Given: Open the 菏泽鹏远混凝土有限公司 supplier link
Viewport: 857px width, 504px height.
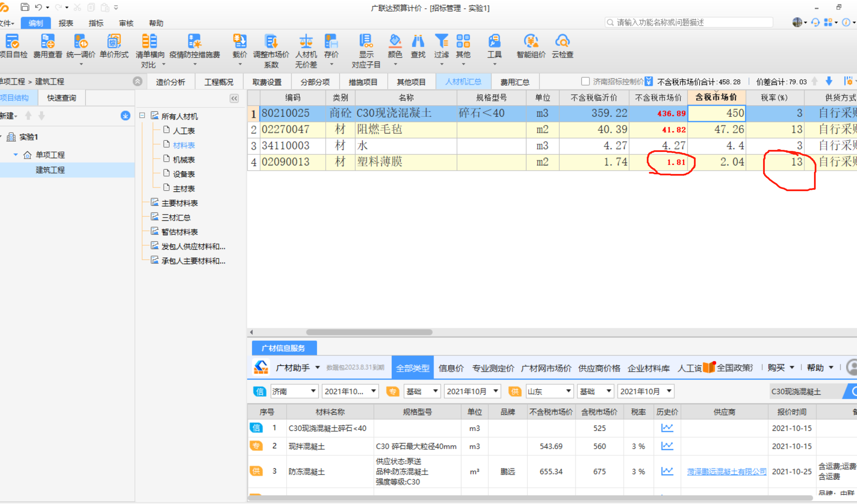Looking at the screenshot, I should (727, 471).
